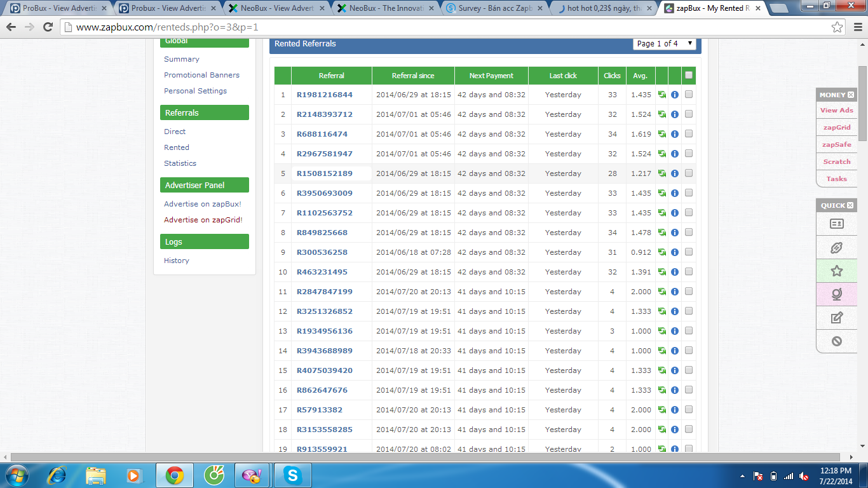Tick the checkbox for R3251326852
The image size is (868, 488).
(x=689, y=311)
